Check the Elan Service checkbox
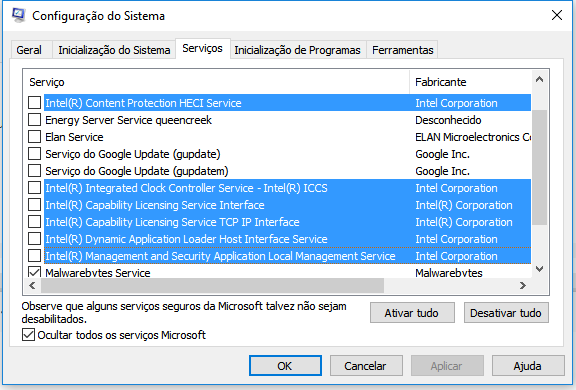 coord(35,137)
